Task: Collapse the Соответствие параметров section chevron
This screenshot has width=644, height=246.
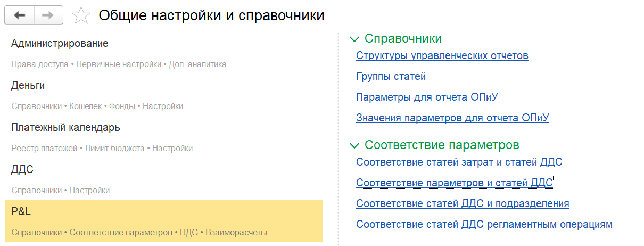Action: (354, 145)
